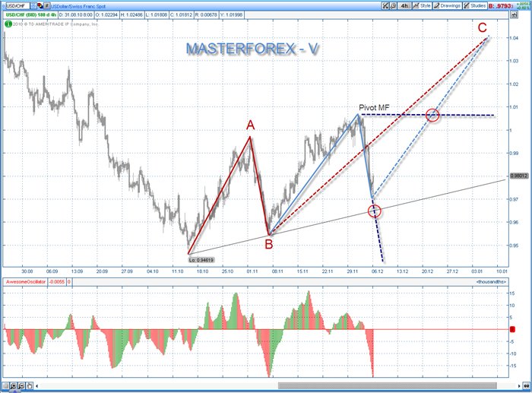Click the H: 1.02486 high value
Image resolution: width=532 pixels, height=393 pixels.
[x=133, y=15]
